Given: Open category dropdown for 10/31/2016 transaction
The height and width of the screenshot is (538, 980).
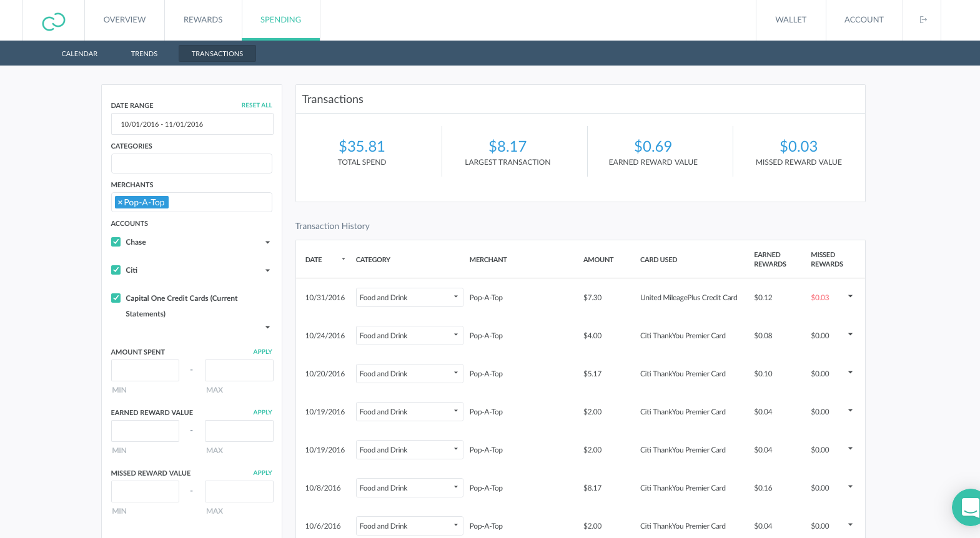Looking at the screenshot, I should point(409,297).
